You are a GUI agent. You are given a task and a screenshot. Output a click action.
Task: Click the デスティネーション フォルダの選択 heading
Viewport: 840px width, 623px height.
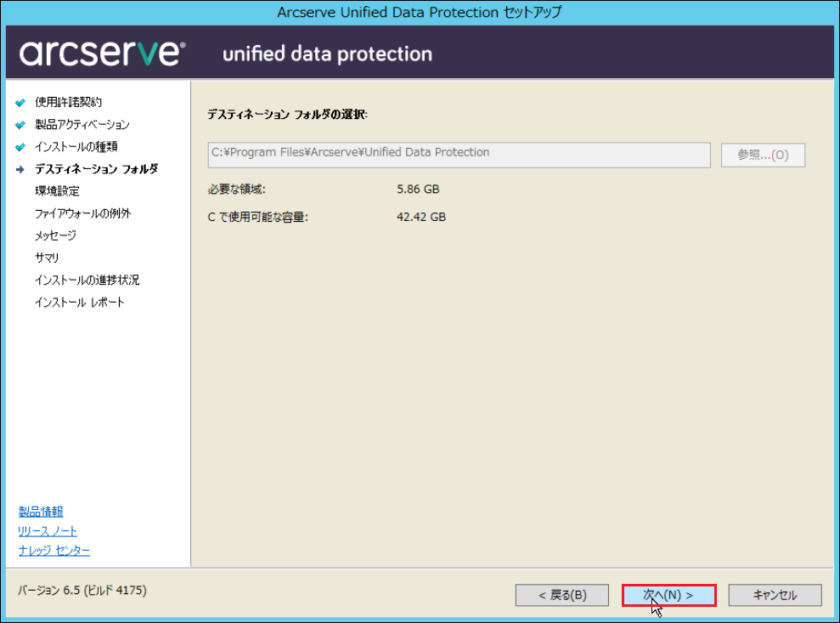point(287,114)
